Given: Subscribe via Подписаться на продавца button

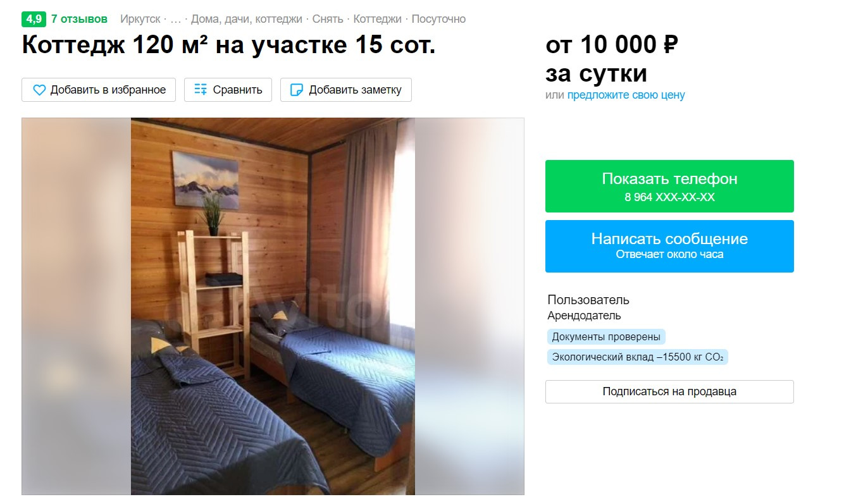Looking at the screenshot, I should click(x=669, y=391).
